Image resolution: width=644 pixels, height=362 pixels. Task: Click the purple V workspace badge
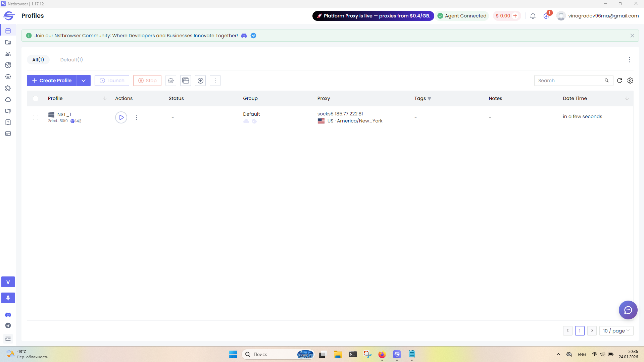pyautogui.click(x=8, y=282)
